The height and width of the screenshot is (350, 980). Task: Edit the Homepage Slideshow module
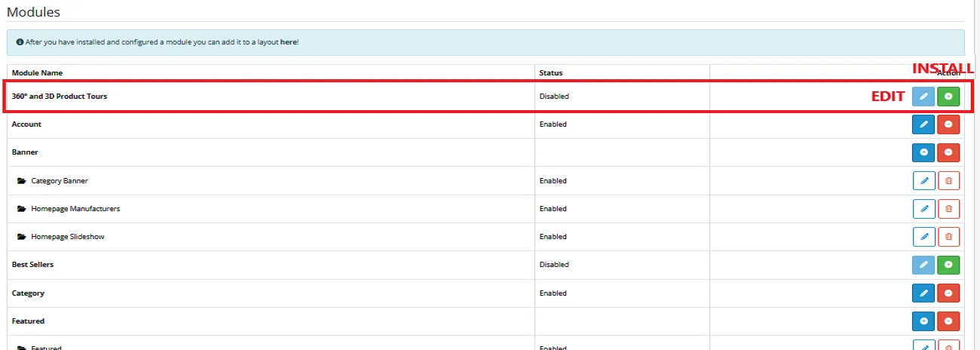[x=923, y=237]
